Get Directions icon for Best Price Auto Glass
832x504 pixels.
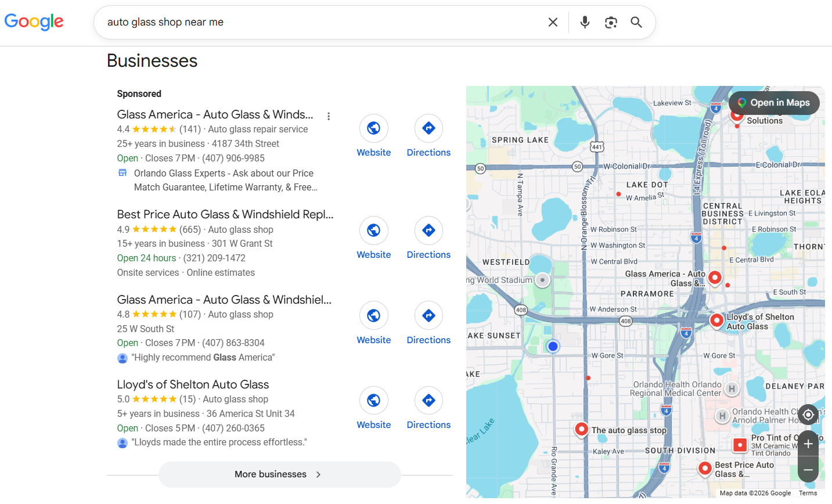click(x=428, y=230)
